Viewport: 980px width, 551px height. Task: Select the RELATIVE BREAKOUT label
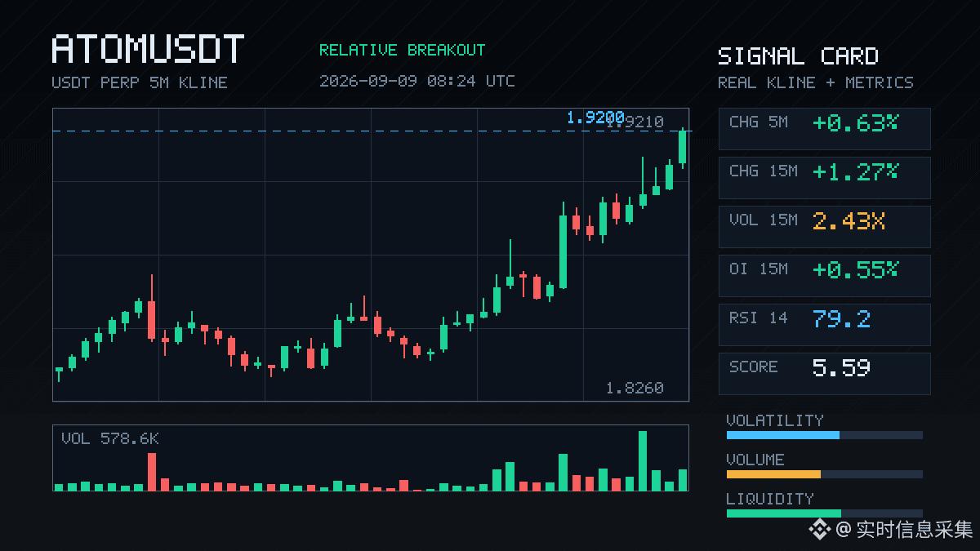(402, 51)
